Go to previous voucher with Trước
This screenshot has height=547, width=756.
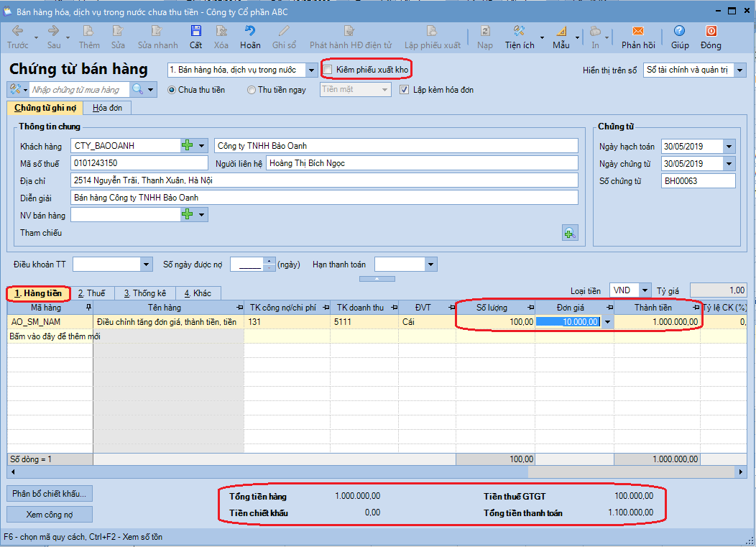[x=17, y=37]
